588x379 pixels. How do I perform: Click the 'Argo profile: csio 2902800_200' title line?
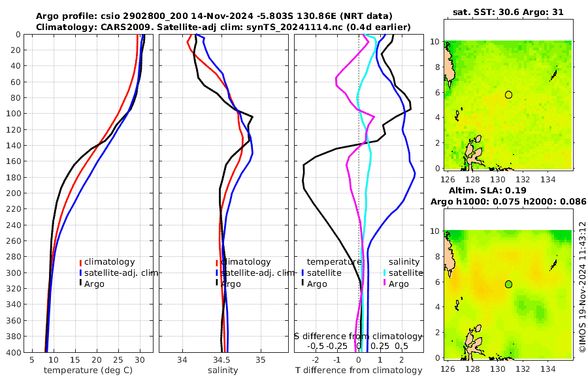[214, 16]
